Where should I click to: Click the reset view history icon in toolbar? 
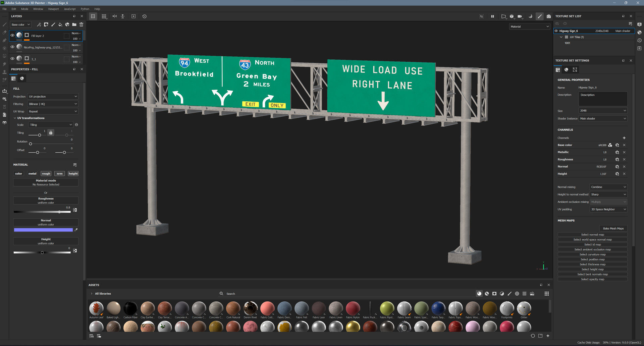pyautogui.click(x=144, y=16)
